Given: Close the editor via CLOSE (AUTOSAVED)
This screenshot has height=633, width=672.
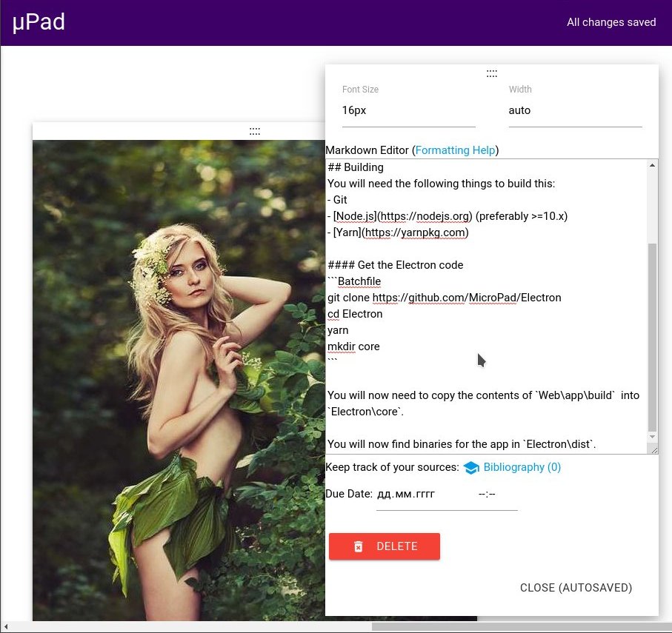Looking at the screenshot, I should [x=576, y=588].
